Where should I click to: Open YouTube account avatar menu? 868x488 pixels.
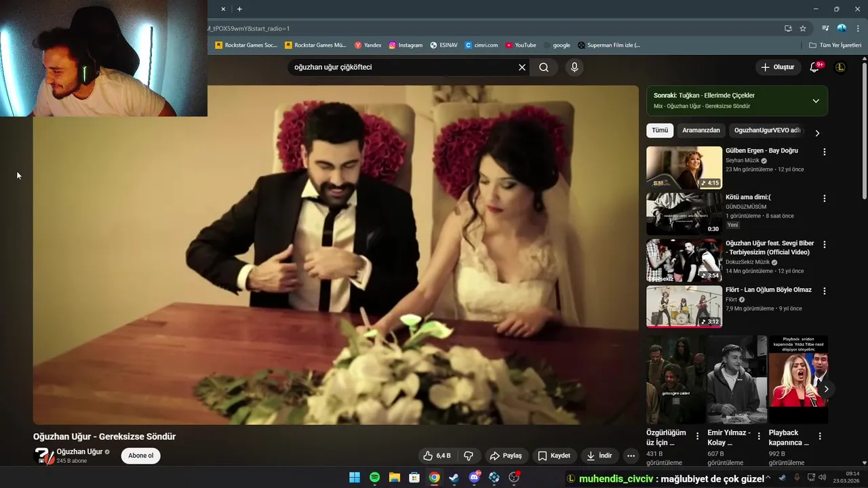coord(840,67)
